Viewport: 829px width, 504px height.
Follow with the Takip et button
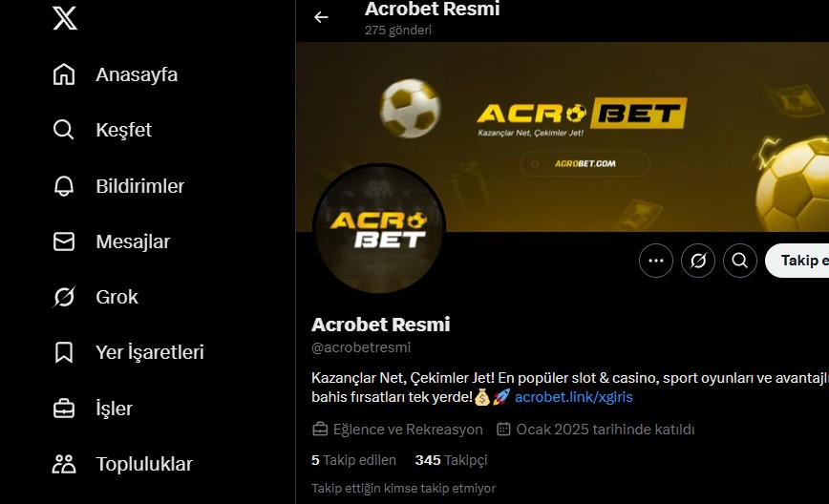[797, 261]
